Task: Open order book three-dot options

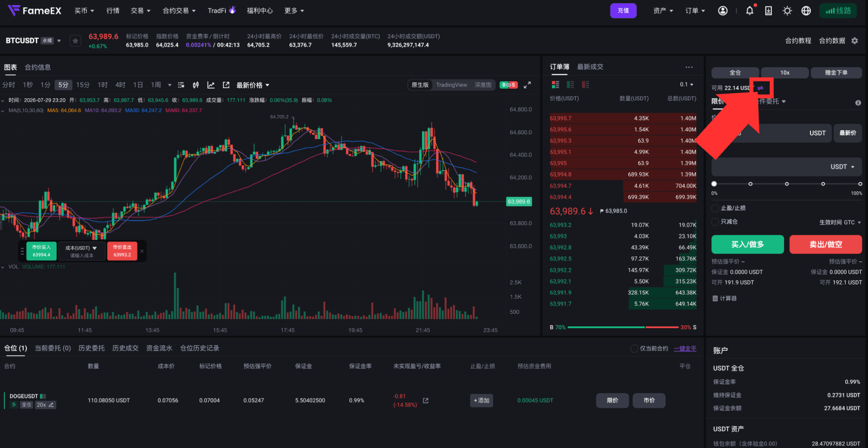Action: pos(689,67)
